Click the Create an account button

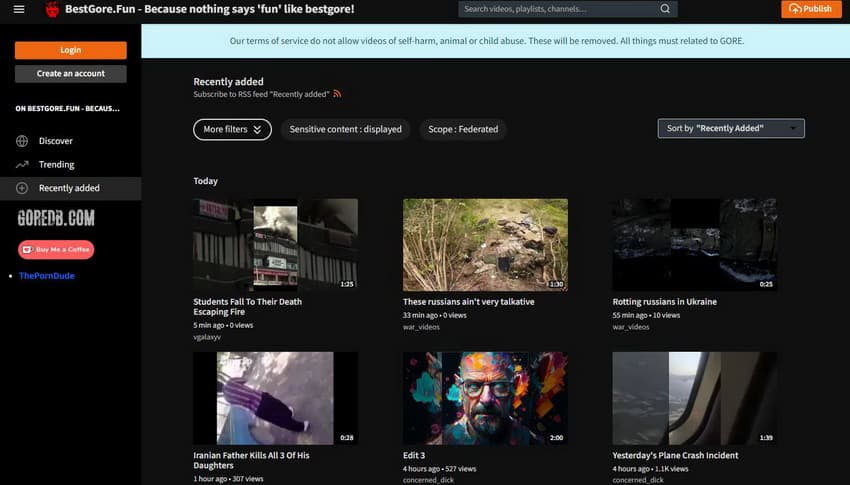pos(70,74)
